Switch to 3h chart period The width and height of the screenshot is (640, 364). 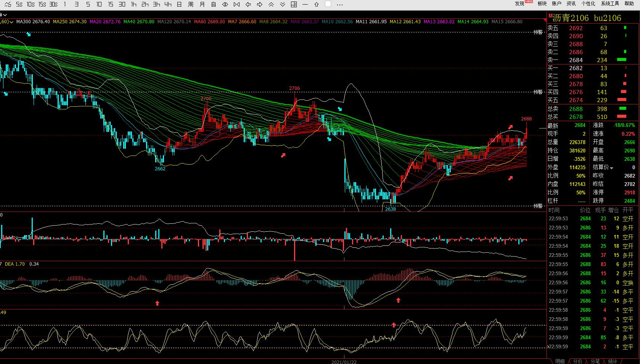156,5
